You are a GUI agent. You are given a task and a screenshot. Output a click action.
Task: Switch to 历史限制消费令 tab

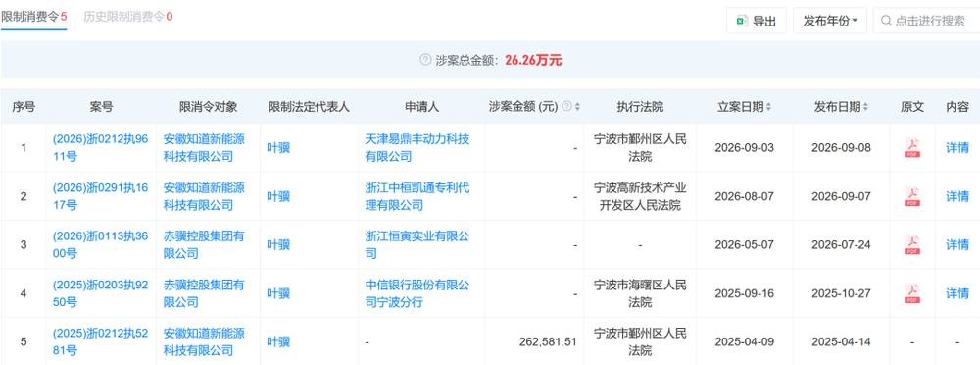(128, 17)
